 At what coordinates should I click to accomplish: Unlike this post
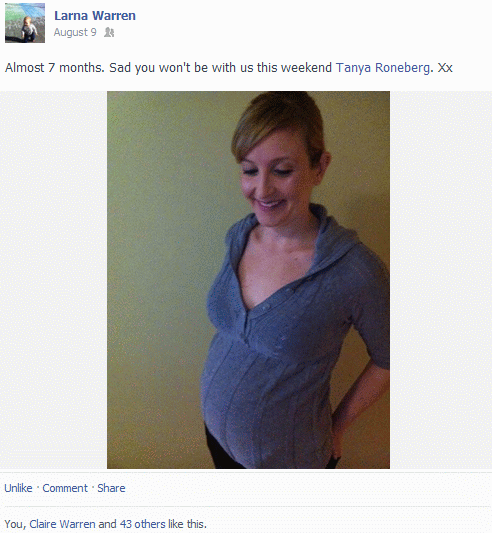[18, 488]
